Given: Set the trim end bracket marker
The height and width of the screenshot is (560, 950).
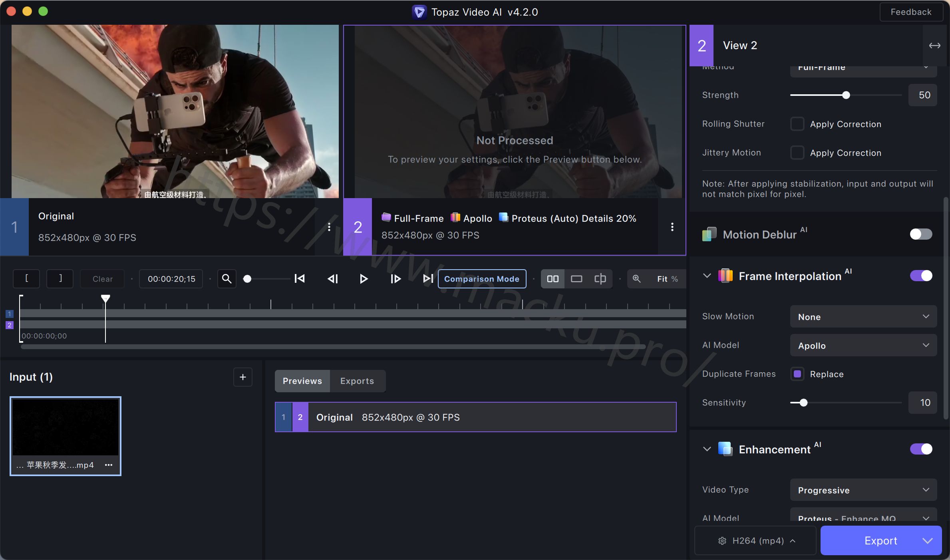Looking at the screenshot, I should [60, 279].
